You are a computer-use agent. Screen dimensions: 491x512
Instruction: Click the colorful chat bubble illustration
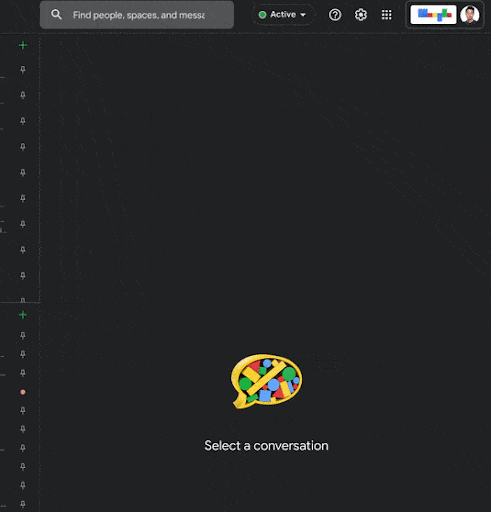click(x=267, y=381)
